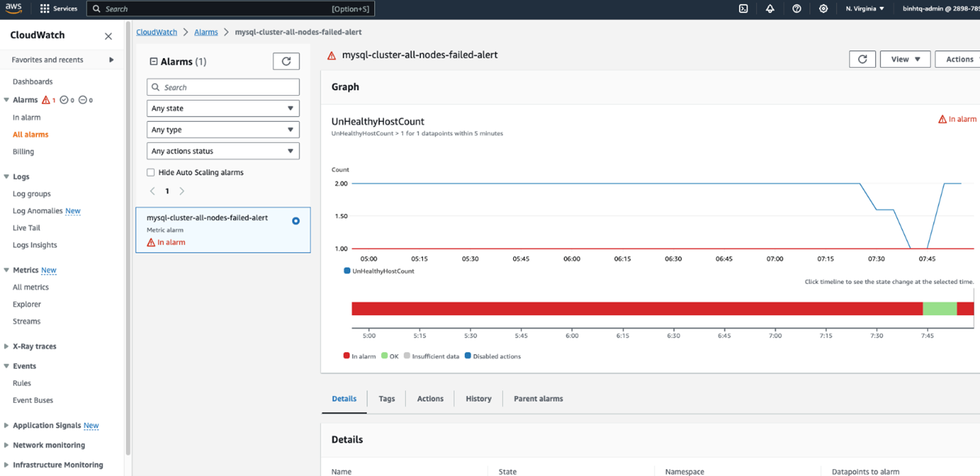This screenshot has height=476, width=980.
Task: Expand Favorites and recents
Action: click(111, 60)
